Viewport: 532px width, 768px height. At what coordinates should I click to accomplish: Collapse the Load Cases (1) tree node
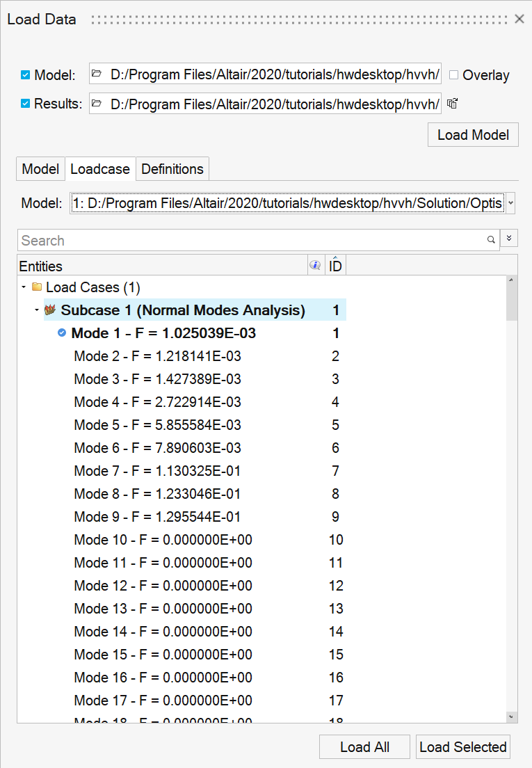[24, 287]
